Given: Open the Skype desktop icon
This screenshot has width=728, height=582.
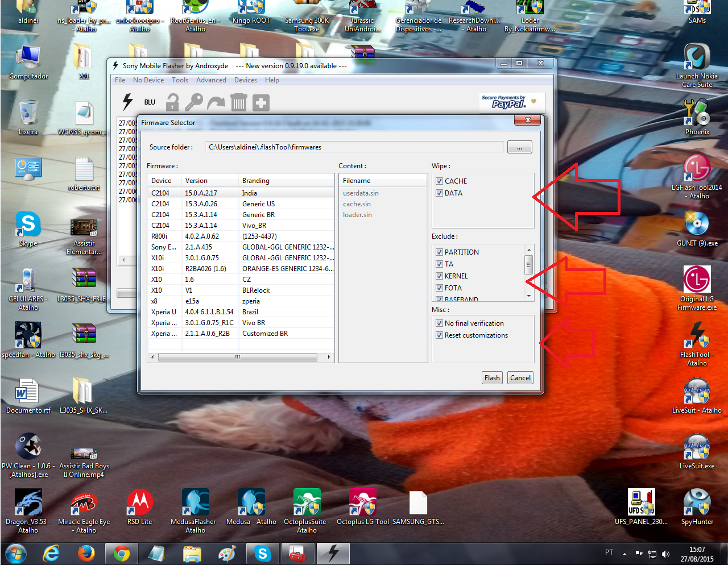Looking at the screenshot, I should tap(28, 228).
